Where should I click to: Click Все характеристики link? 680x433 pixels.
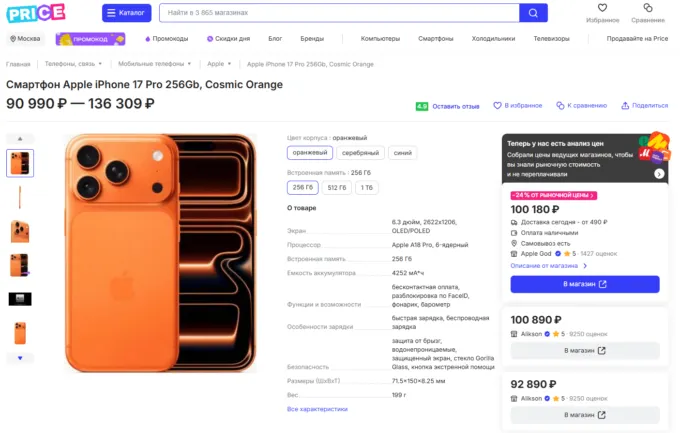pos(317,409)
